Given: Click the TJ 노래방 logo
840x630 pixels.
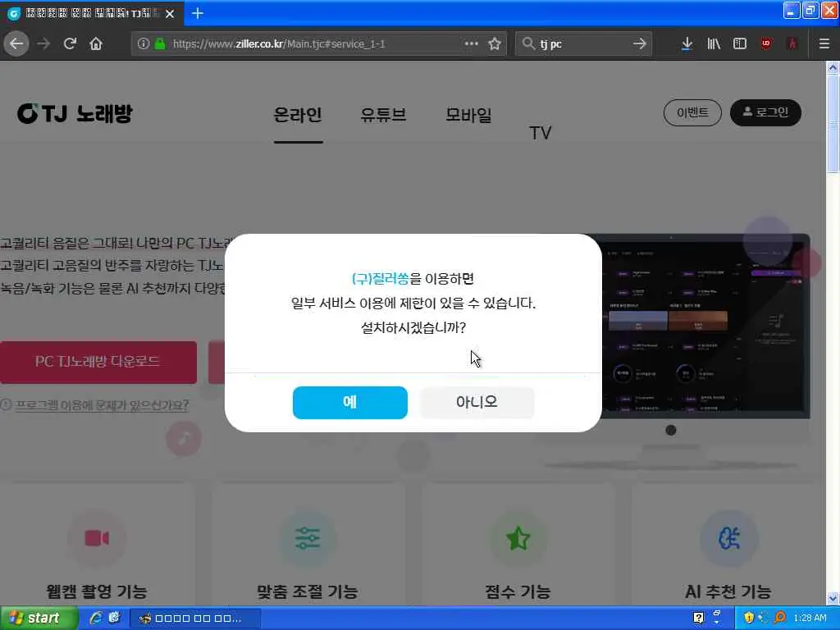Looking at the screenshot, I should (x=75, y=113).
